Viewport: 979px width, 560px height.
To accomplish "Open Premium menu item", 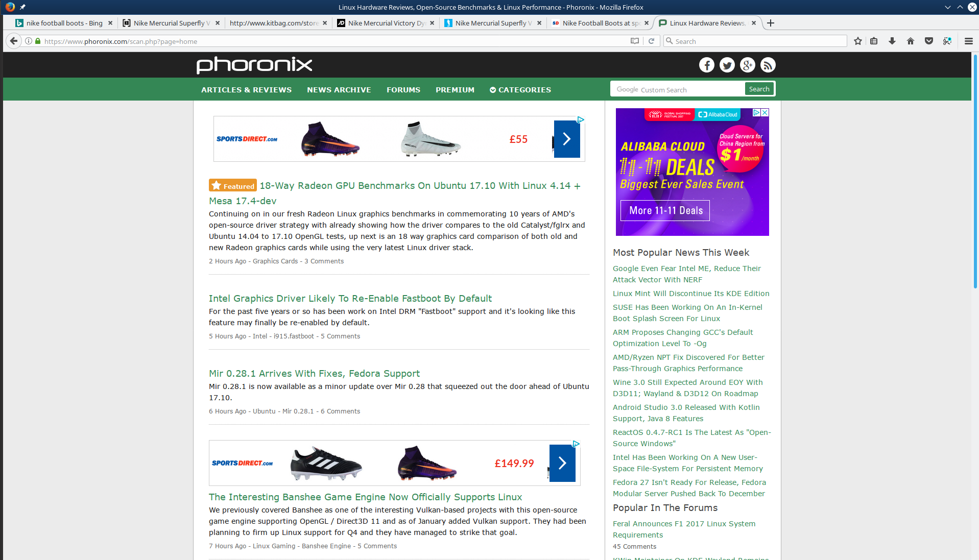I will click(455, 90).
